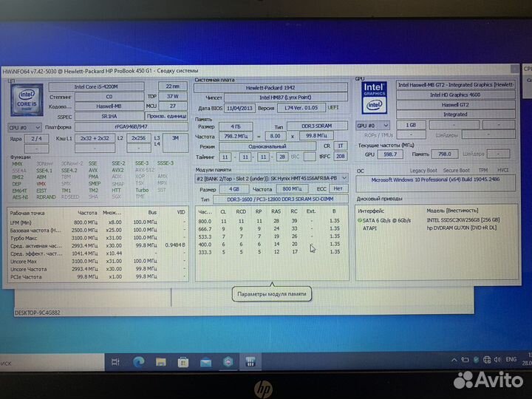Open Task View on the taskbar
The image size is (532, 399).
point(115,362)
